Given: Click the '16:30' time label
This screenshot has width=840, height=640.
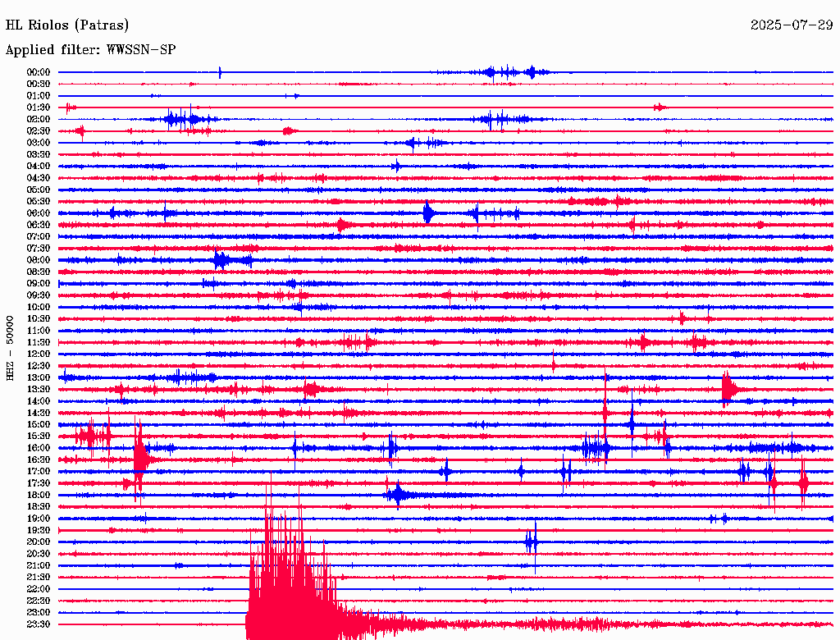Looking at the screenshot, I should coord(39,460).
